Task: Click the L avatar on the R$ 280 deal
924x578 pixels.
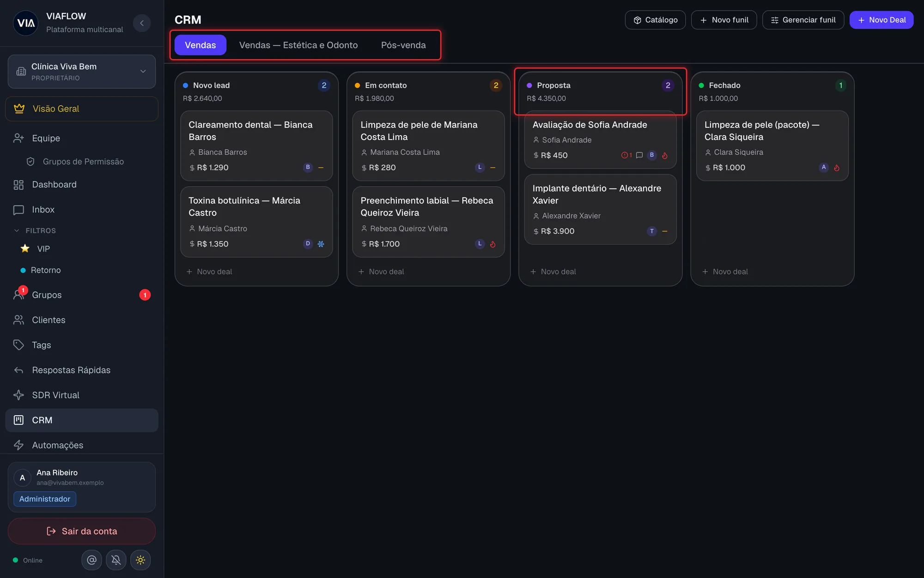Action: pyautogui.click(x=480, y=167)
